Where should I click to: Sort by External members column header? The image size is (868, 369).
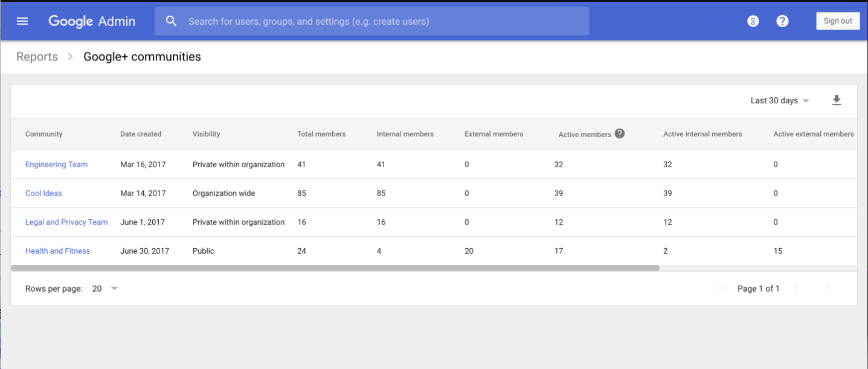click(x=494, y=134)
